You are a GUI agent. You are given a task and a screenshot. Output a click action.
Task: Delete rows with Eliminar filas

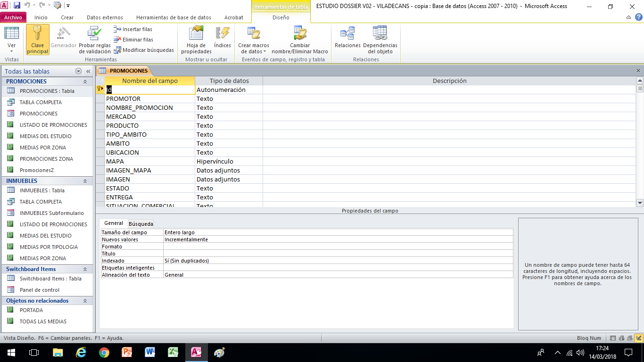133,40
